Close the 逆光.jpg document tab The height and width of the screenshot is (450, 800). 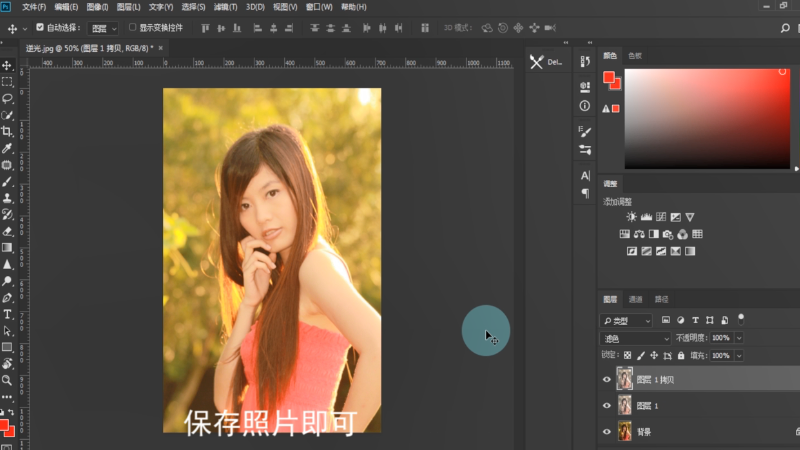pyautogui.click(x=161, y=48)
